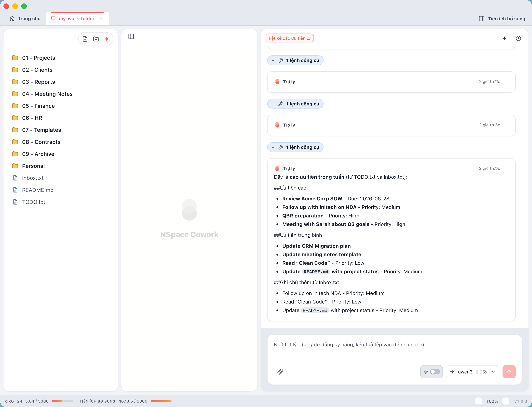The image size is (532, 407).
Task: Toggle the sidebar panel icon in the editor
Action: click(131, 36)
